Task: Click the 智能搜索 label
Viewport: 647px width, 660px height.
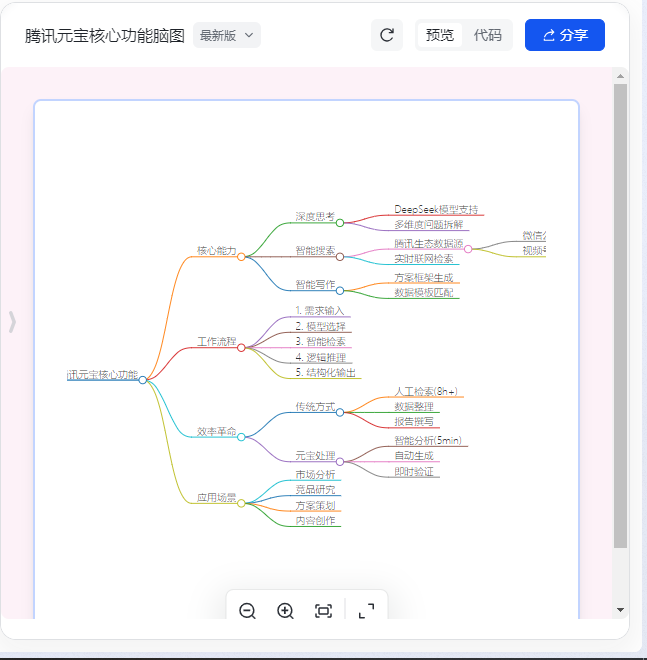Action: [315, 251]
